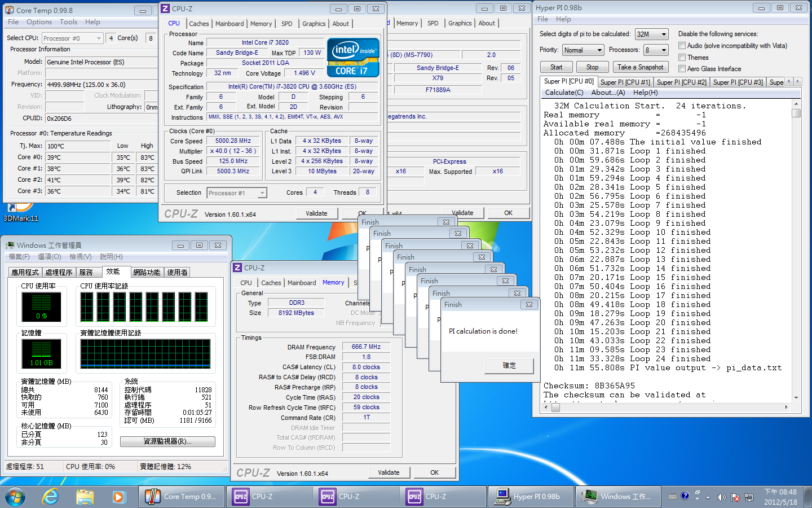Screen dimensions: 812x508
Task: Show hidden tray icons arrow
Action: pyautogui.click(x=708, y=497)
